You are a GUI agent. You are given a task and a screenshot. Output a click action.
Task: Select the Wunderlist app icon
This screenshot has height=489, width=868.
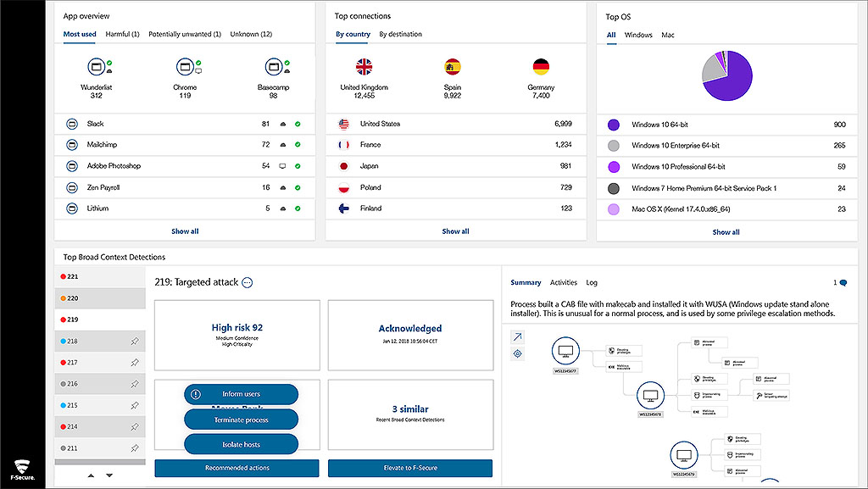97,67
